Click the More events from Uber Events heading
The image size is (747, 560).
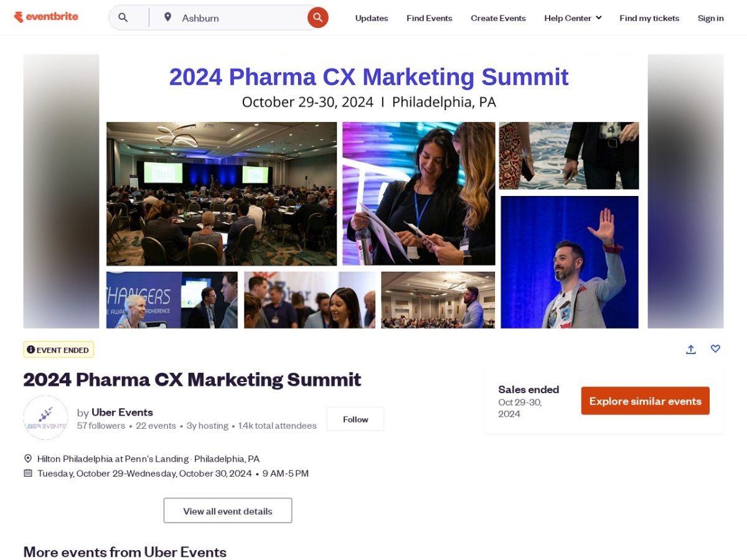[125, 552]
